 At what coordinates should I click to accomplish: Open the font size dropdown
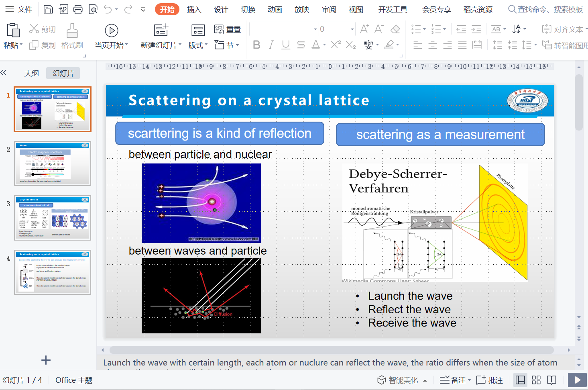coord(352,29)
